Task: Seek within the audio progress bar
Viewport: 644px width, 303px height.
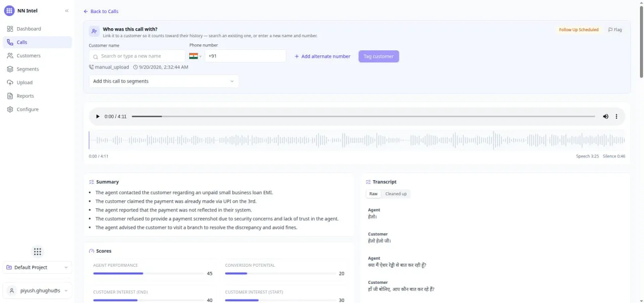Action: click(x=364, y=116)
